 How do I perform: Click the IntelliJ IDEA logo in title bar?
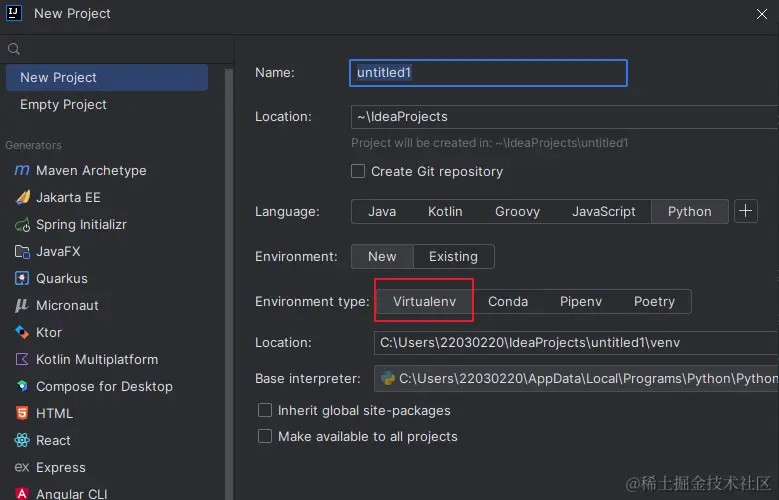click(14, 13)
